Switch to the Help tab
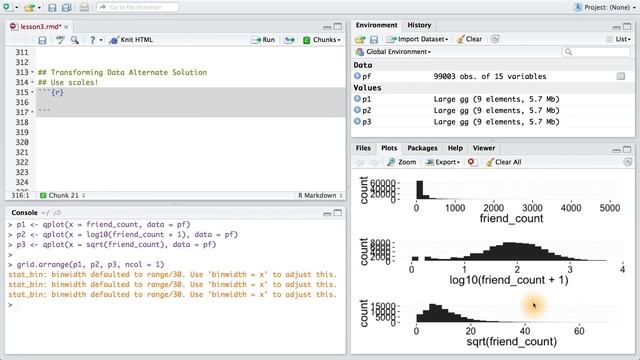 [x=455, y=148]
